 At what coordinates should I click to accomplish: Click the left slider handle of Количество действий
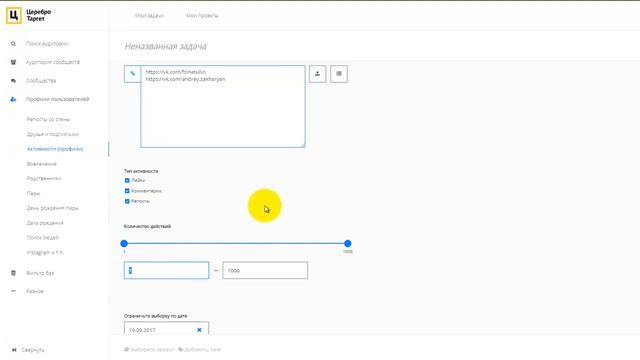click(x=124, y=244)
